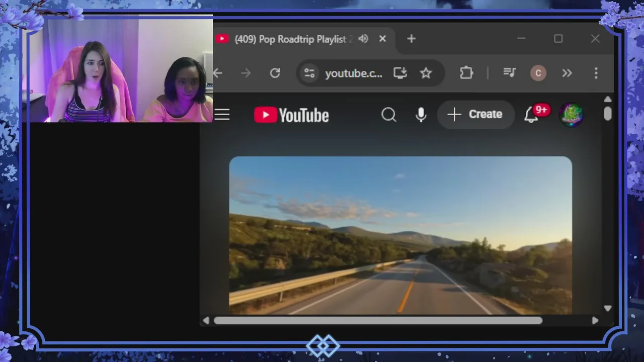This screenshot has width=644, height=362.
Task: Click the horizontal scrollbar left arrow
Action: click(206, 320)
